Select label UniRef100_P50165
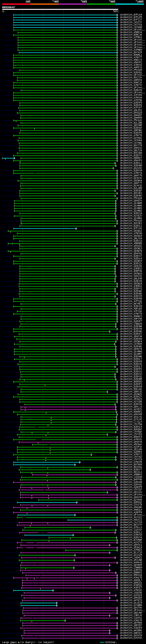The image size is (146, 644). pos(131,70)
